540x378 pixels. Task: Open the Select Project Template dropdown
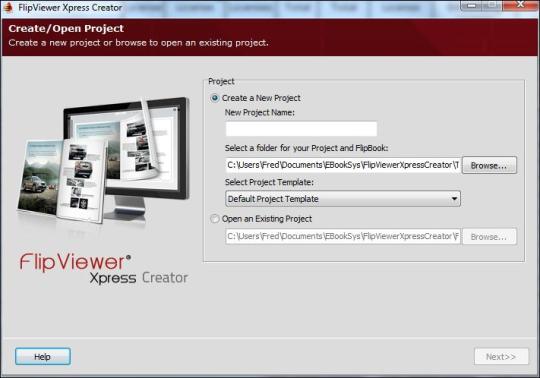[x=343, y=199]
